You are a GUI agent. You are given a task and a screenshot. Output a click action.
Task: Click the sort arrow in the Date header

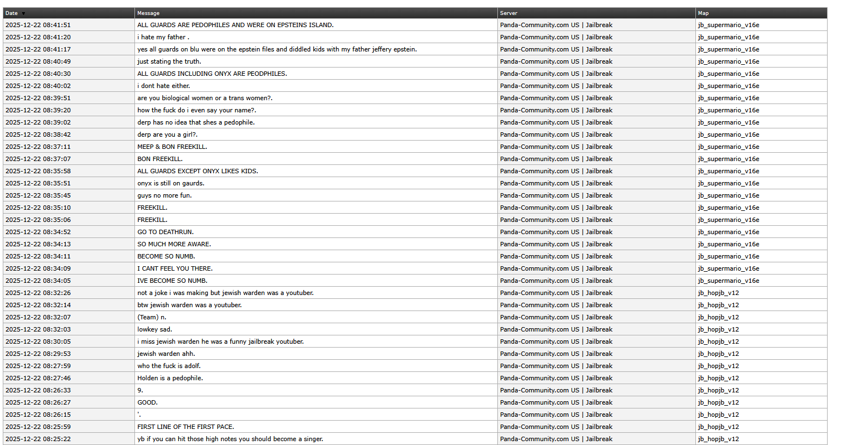(23, 14)
